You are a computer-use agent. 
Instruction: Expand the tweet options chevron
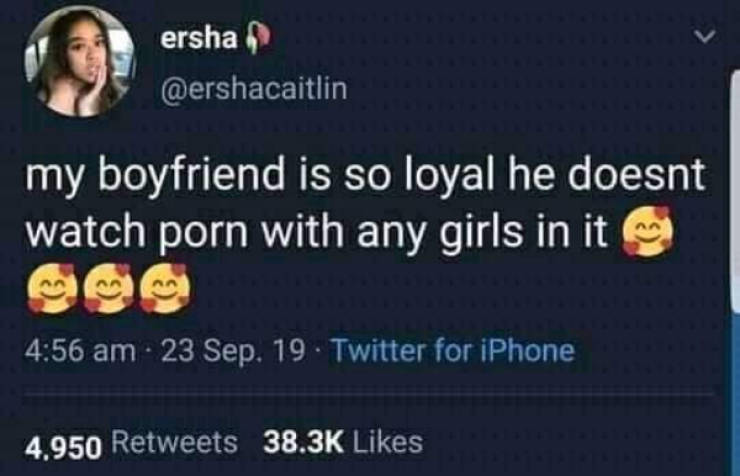(706, 37)
